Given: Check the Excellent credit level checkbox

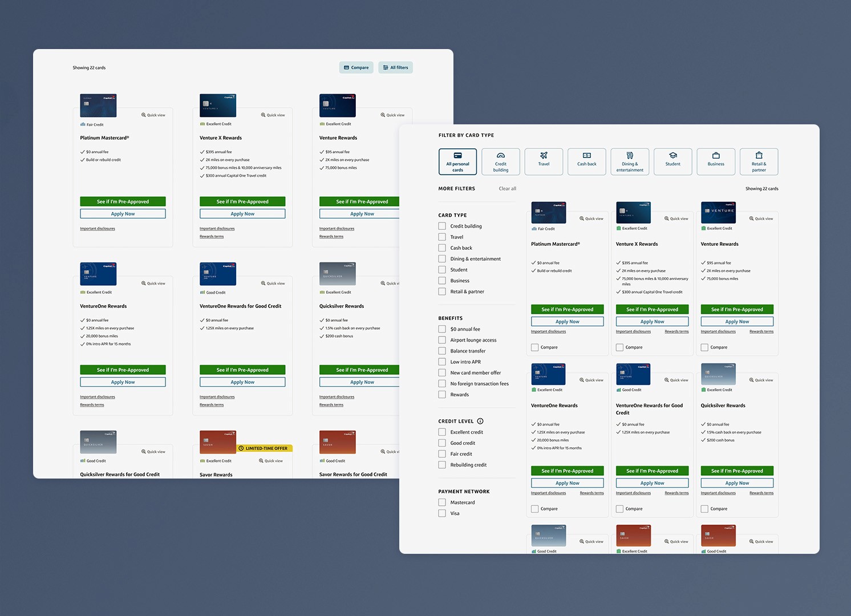Looking at the screenshot, I should pyautogui.click(x=442, y=432).
